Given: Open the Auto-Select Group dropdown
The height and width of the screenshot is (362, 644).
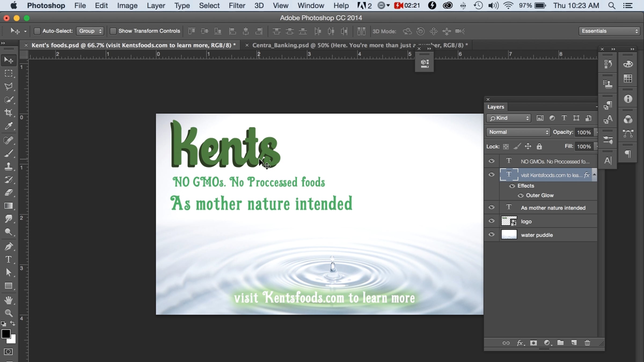Looking at the screenshot, I should [x=90, y=31].
